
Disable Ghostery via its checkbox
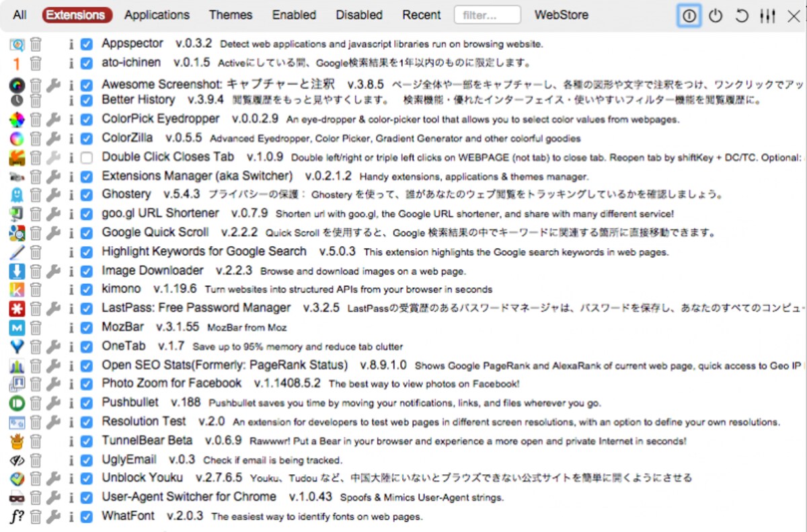86,195
